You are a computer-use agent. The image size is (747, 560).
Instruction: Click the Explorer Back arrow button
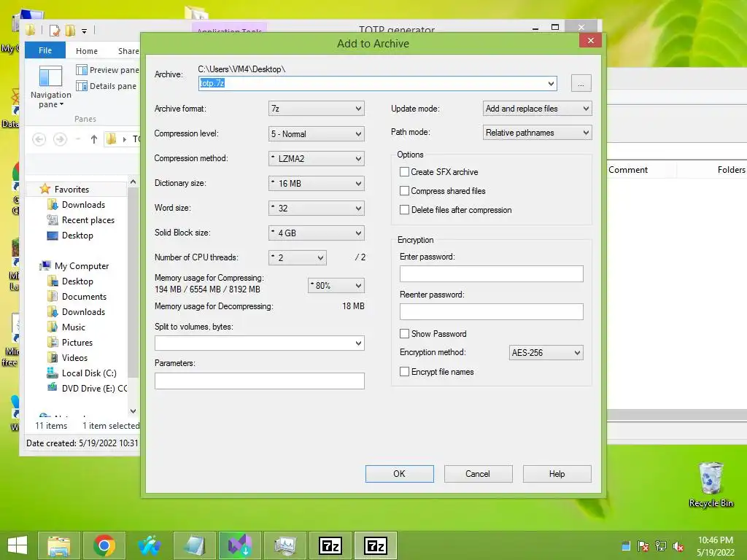point(39,139)
